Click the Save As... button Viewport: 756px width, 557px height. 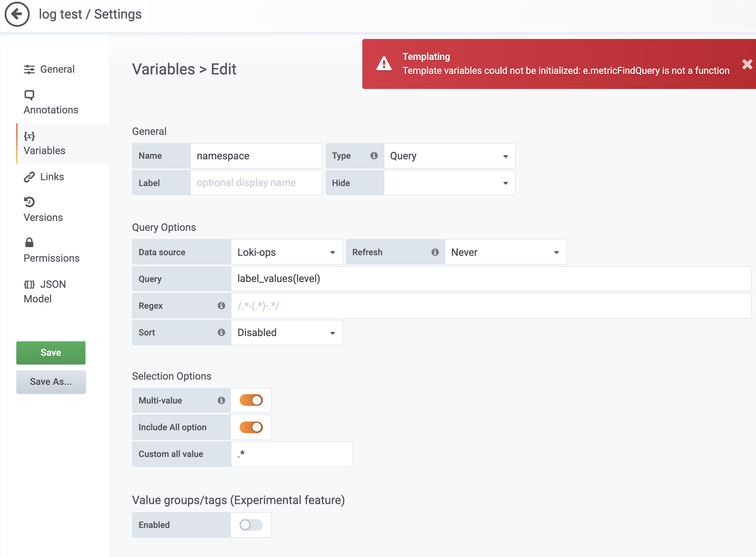[51, 382]
